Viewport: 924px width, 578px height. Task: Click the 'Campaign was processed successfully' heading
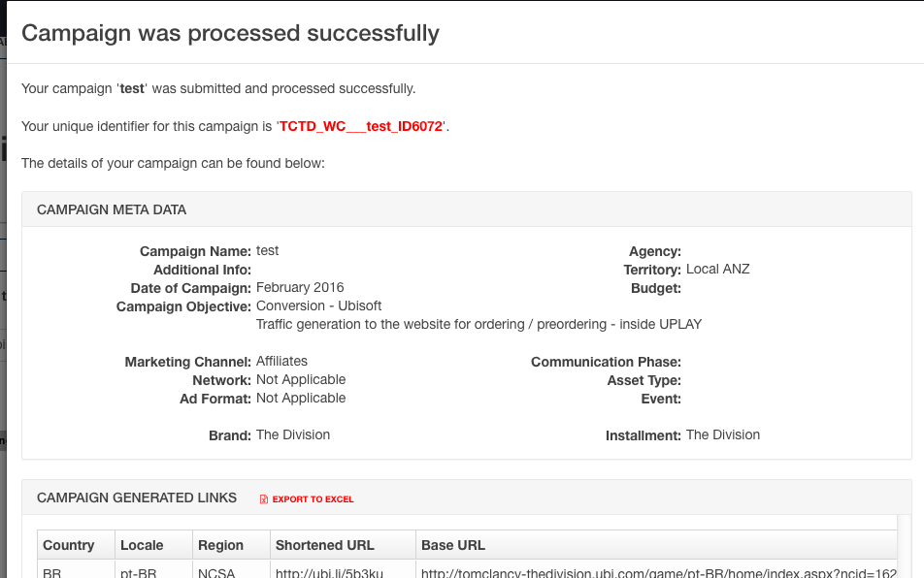tap(230, 33)
